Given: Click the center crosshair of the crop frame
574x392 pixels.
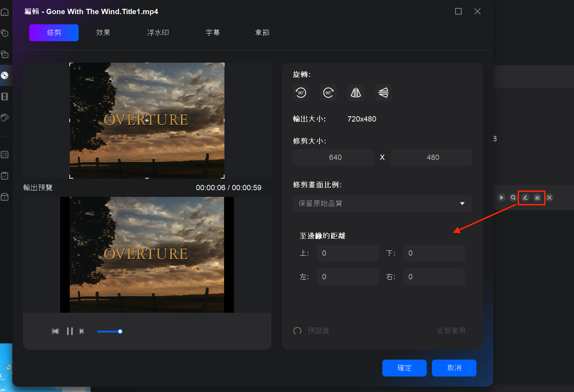Looking at the screenshot, I should (x=147, y=120).
